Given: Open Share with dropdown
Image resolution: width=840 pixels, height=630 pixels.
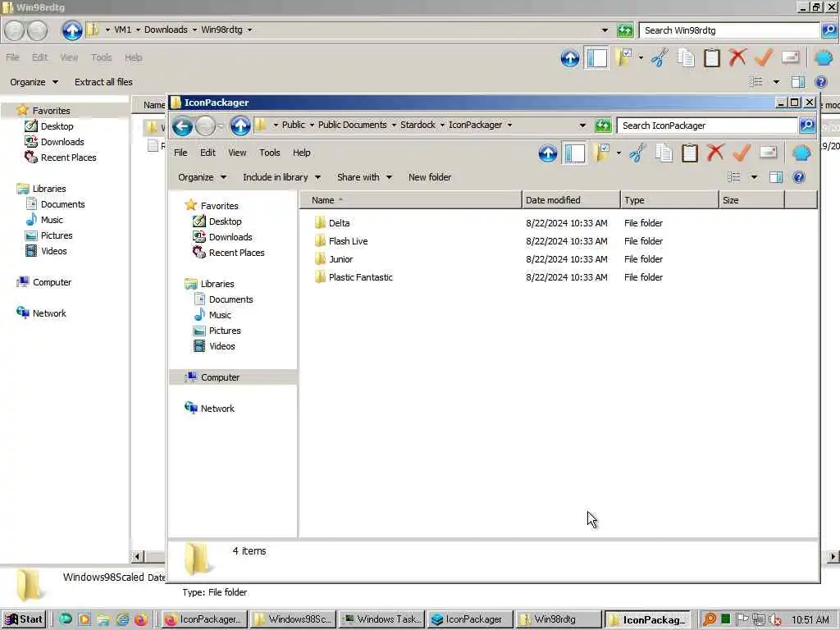Looking at the screenshot, I should (364, 177).
